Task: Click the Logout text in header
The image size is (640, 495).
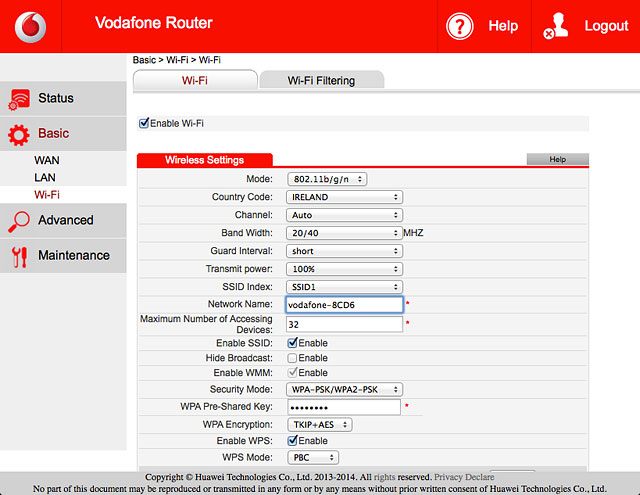Action: 606,26
